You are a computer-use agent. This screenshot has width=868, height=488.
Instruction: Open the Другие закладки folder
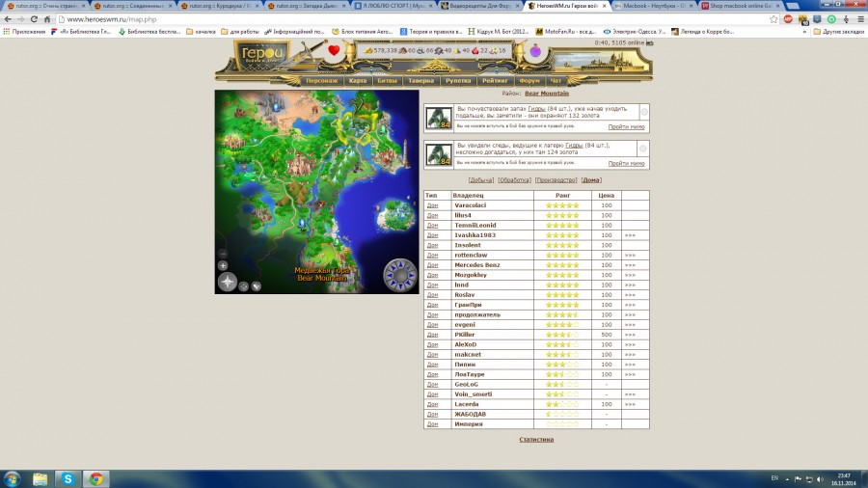click(838, 32)
